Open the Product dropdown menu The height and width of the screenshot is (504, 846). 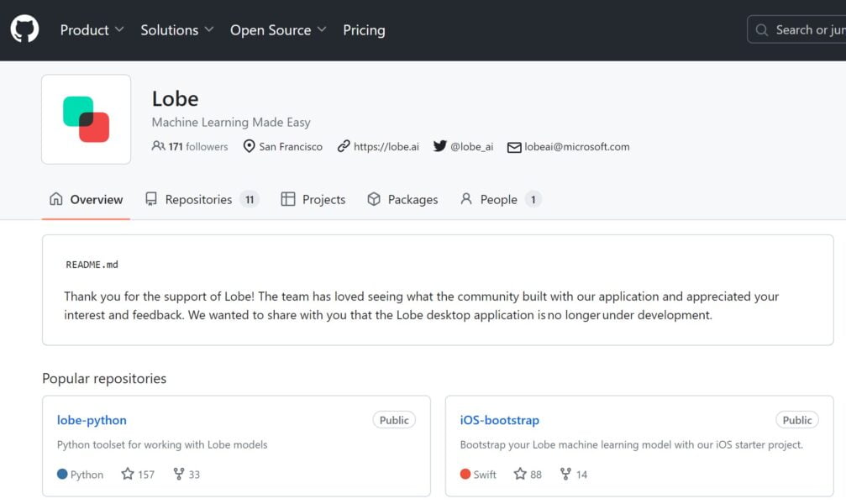tap(92, 30)
